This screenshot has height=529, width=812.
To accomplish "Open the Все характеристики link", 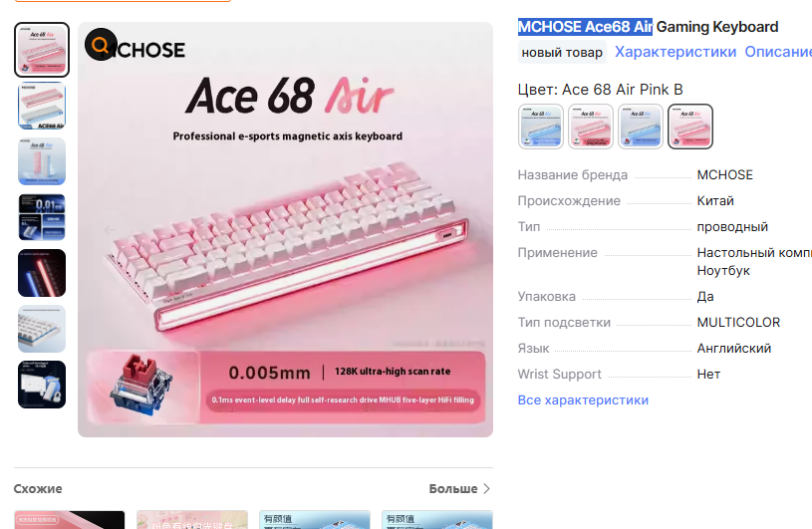I will [x=583, y=400].
